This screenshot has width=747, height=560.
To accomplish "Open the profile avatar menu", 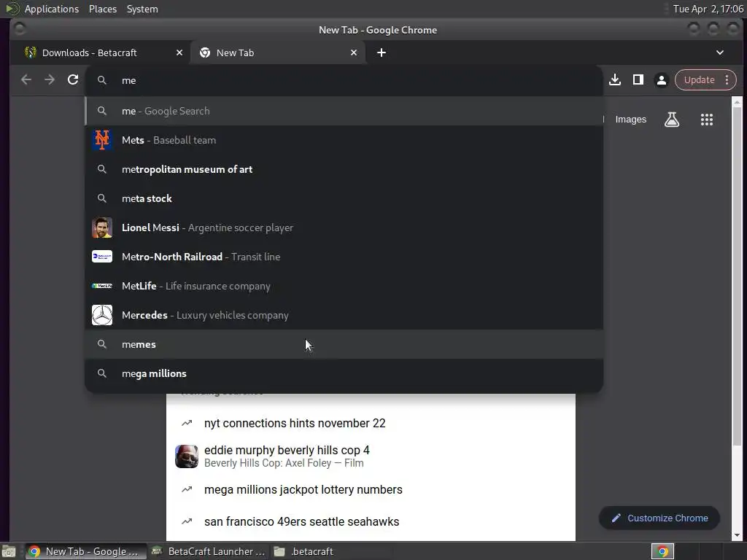I will pos(661,80).
